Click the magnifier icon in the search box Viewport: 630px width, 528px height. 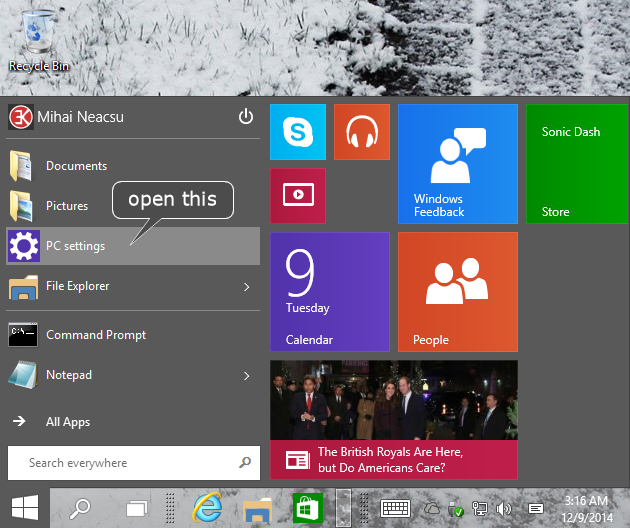point(245,463)
